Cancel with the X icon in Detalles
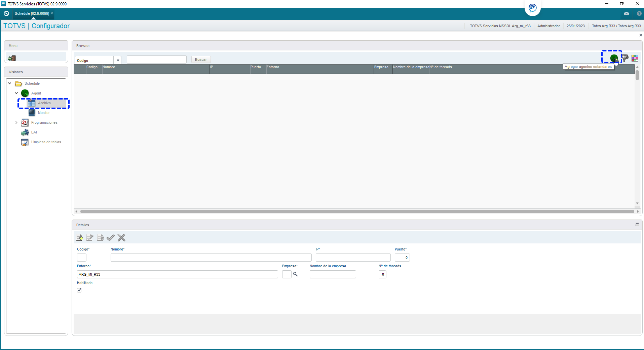The height and width of the screenshot is (350, 644). pos(121,238)
